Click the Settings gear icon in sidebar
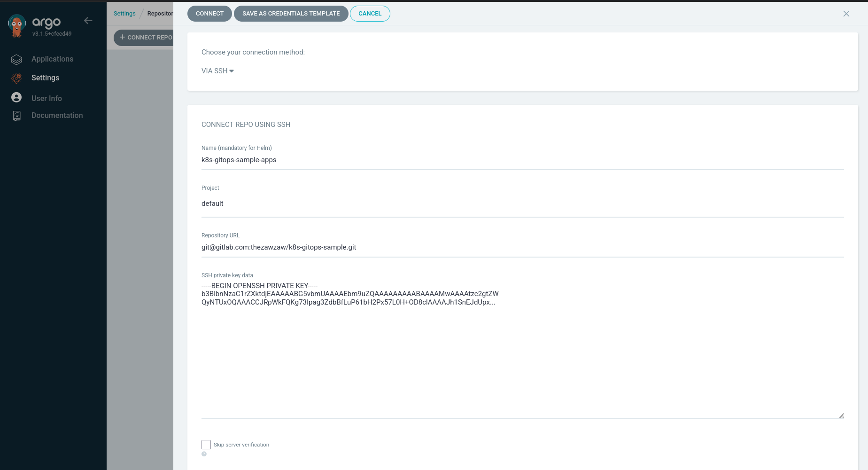Screen dimensions: 868x470 [16, 78]
